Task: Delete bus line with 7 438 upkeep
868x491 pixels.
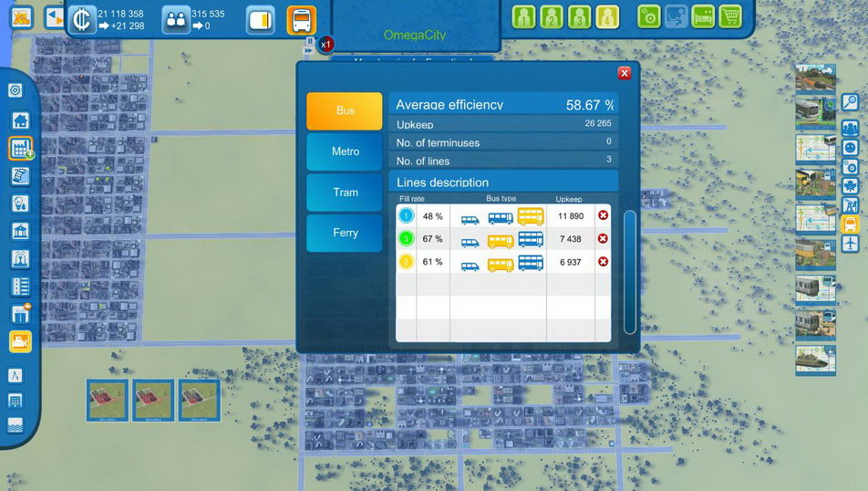Action: tap(604, 238)
